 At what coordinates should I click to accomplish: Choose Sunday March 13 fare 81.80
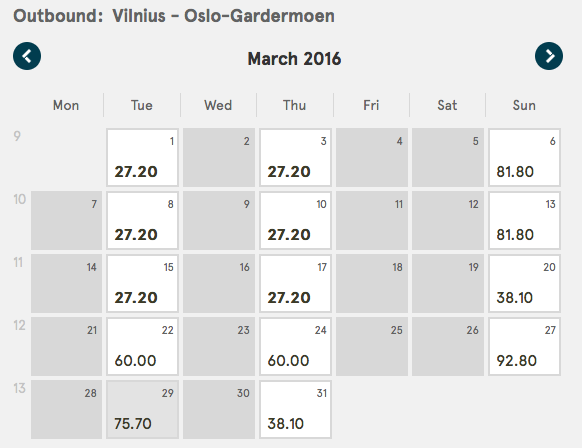(x=524, y=220)
